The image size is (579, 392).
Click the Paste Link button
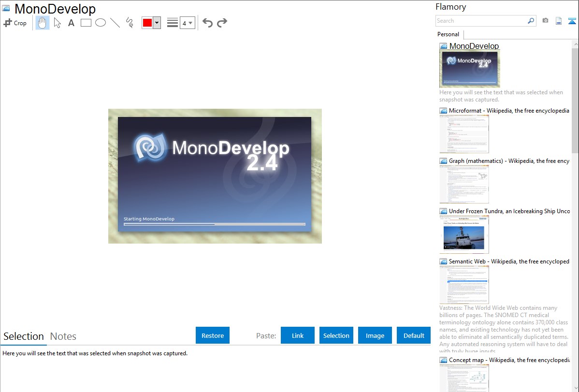298,335
